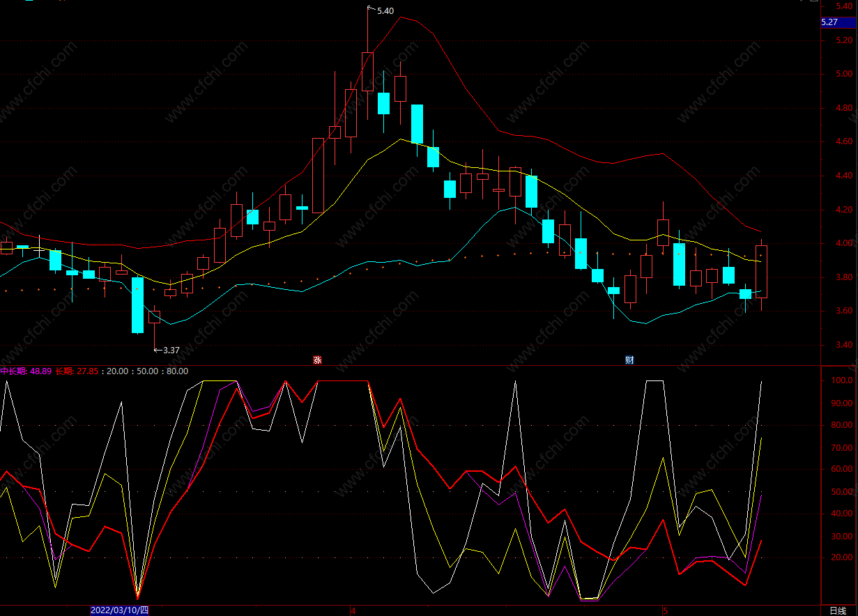The height and width of the screenshot is (616, 858).
Task: Click the blue 财 financial marker
Action: (x=629, y=360)
